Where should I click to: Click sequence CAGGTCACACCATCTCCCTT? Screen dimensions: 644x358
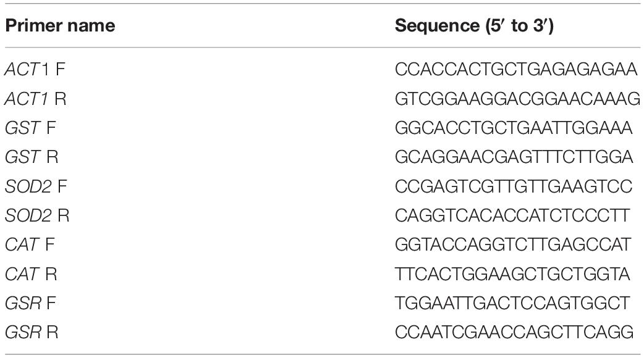512,215
